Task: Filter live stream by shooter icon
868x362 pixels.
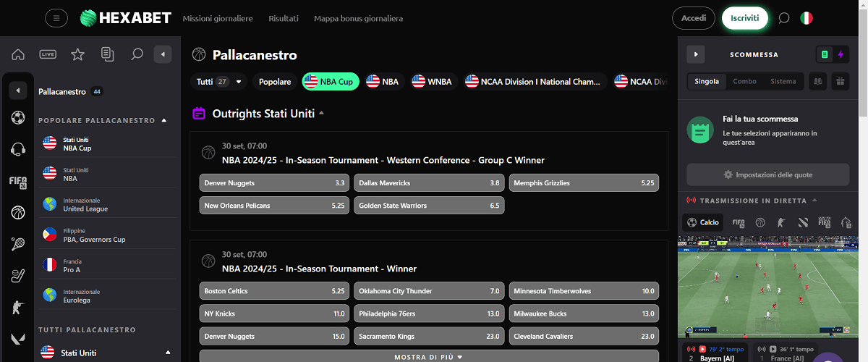Action: (x=781, y=222)
